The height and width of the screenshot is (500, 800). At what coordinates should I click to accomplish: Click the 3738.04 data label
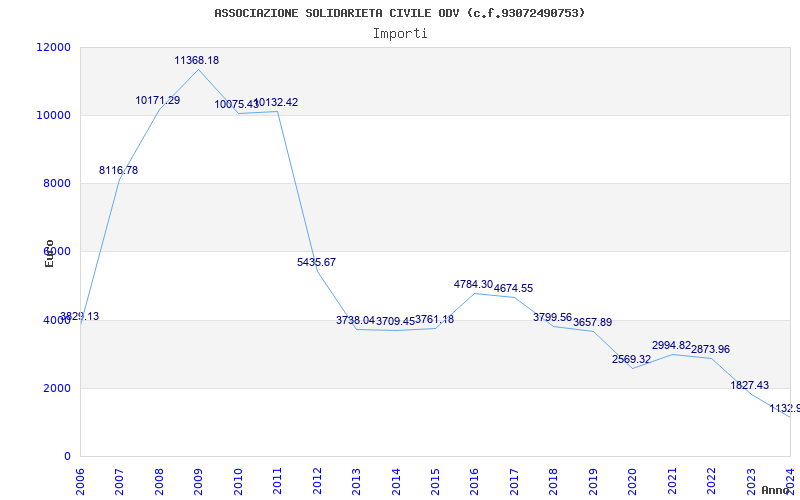coord(356,320)
